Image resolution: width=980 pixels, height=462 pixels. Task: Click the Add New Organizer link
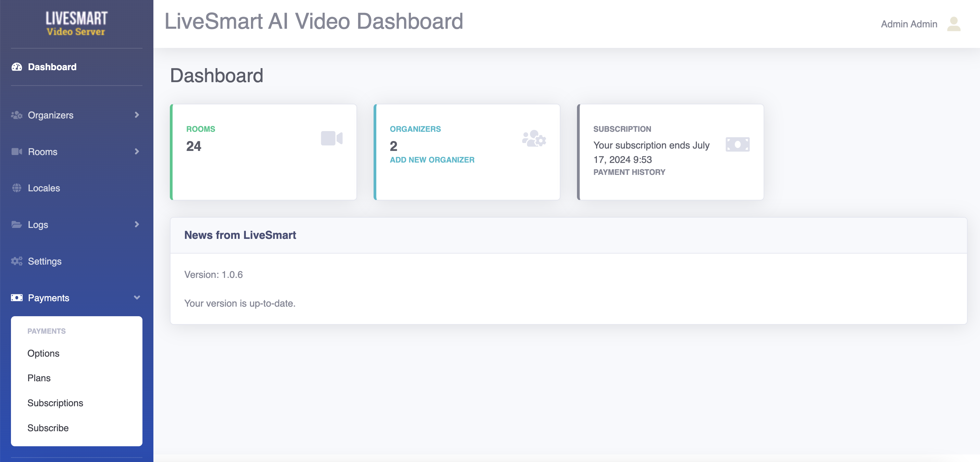432,160
